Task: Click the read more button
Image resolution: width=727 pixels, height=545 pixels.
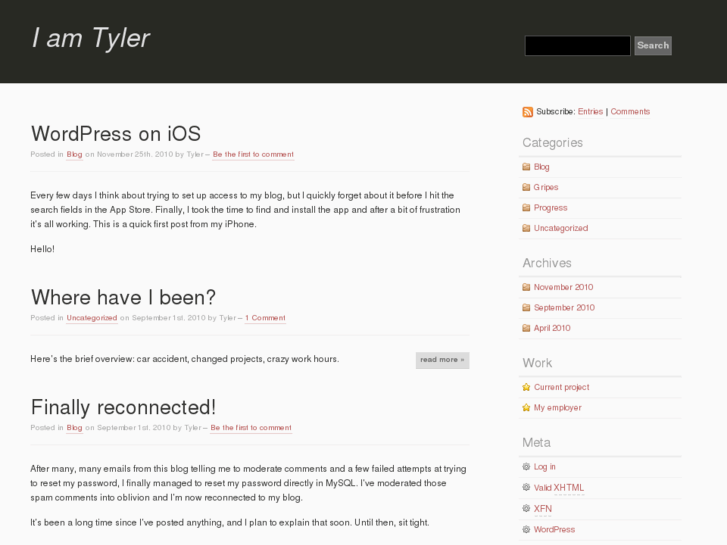Action: (442, 360)
